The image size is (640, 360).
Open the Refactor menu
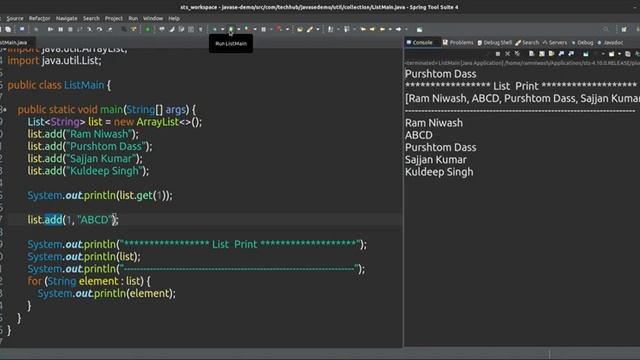pos(40,18)
